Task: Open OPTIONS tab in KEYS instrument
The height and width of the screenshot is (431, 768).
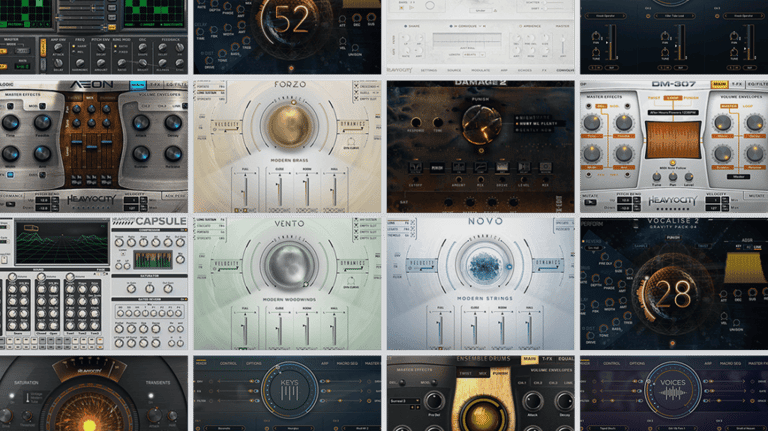Action: click(254, 363)
